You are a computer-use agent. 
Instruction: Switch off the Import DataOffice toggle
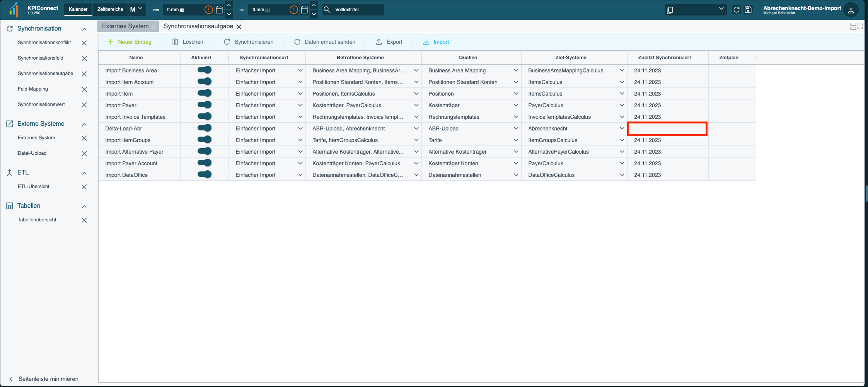click(x=204, y=175)
